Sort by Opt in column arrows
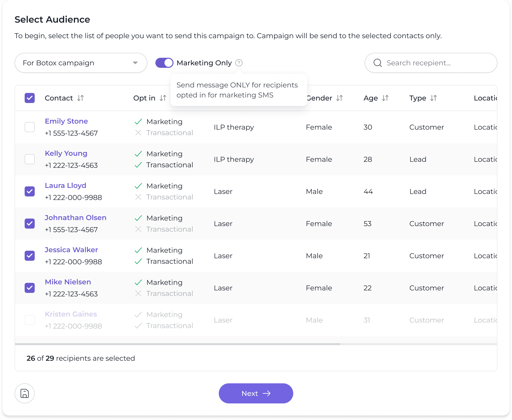This screenshot has height=420, width=512. (x=163, y=98)
